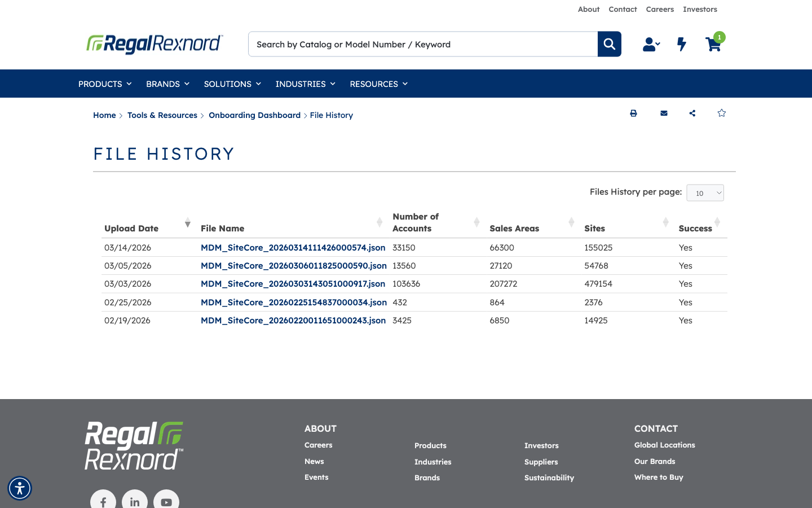Sort table by Sites arrows
Screen dimensions: 812x508
pos(665,223)
